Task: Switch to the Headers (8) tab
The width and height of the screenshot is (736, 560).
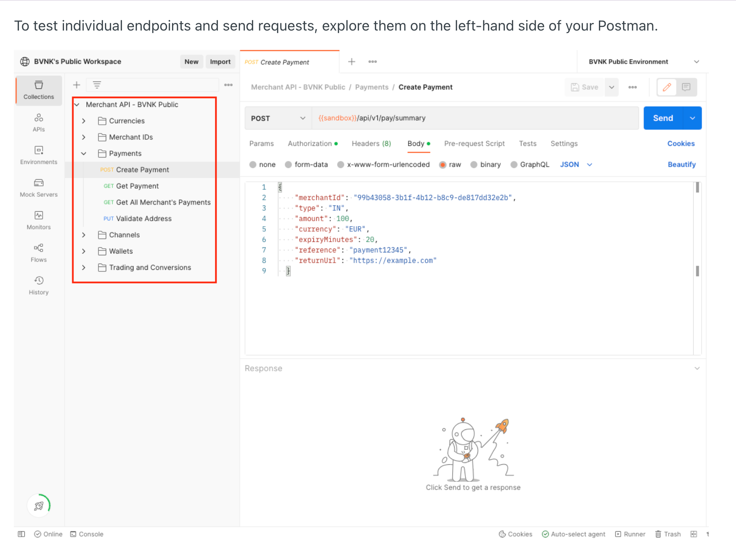Action: click(371, 144)
